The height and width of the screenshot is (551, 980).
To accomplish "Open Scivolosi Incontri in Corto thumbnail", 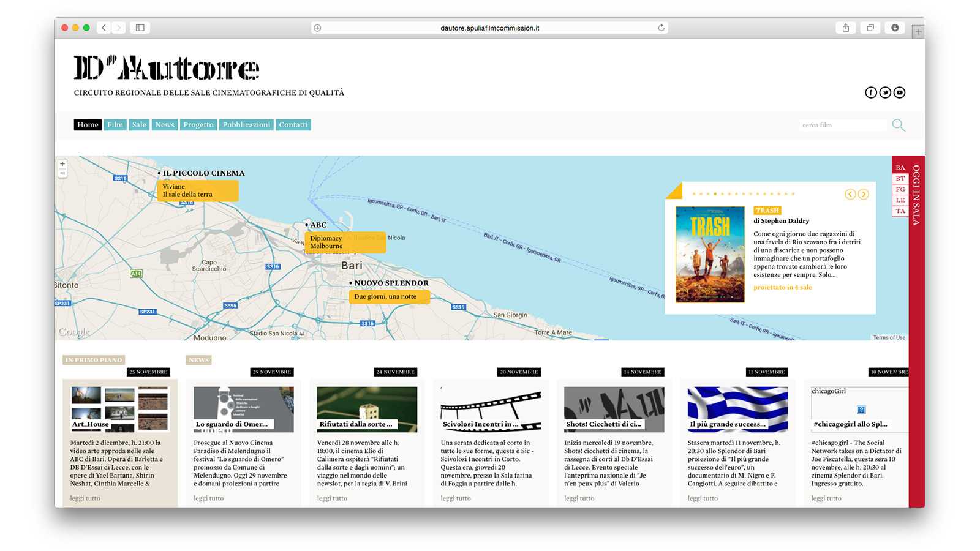I will pyautogui.click(x=491, y=409).
